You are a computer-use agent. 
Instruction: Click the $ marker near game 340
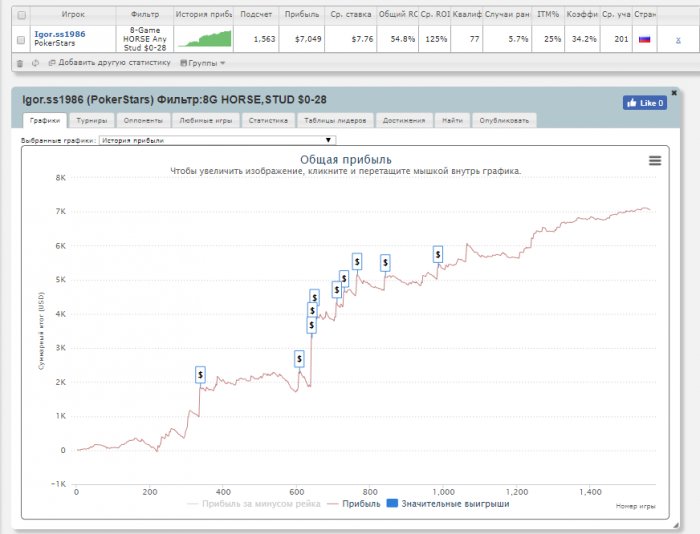(200, 375)
